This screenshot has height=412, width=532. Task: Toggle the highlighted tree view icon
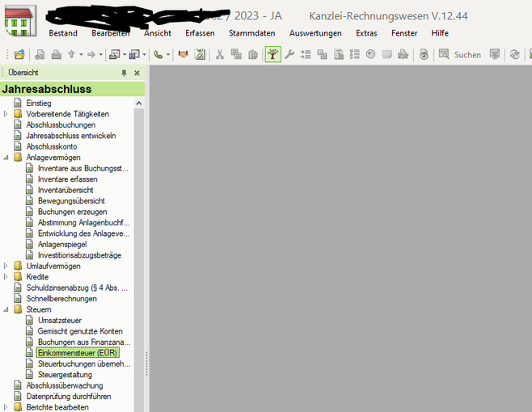[272, 54]
